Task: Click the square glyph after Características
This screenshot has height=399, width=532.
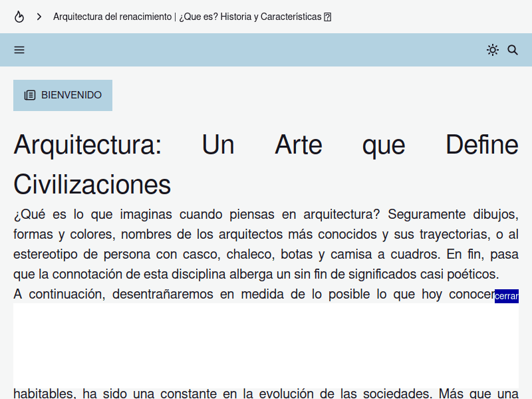Action: coord(328,17)
